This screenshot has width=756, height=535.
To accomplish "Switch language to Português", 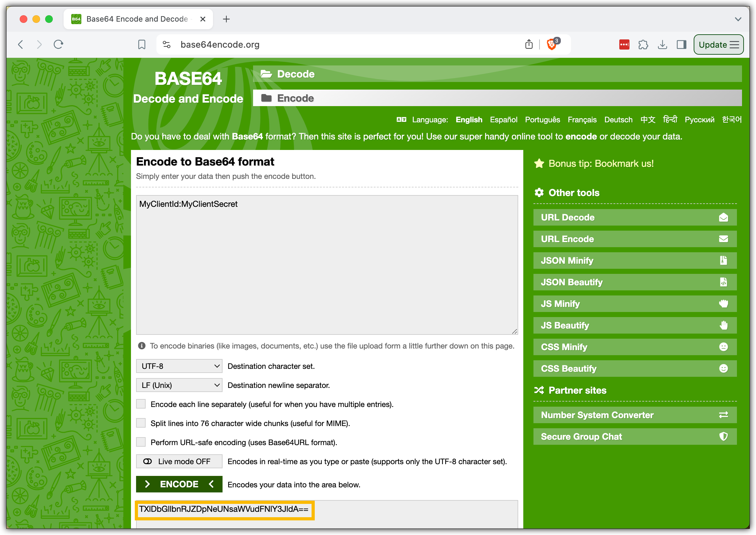I will point(542,119).
